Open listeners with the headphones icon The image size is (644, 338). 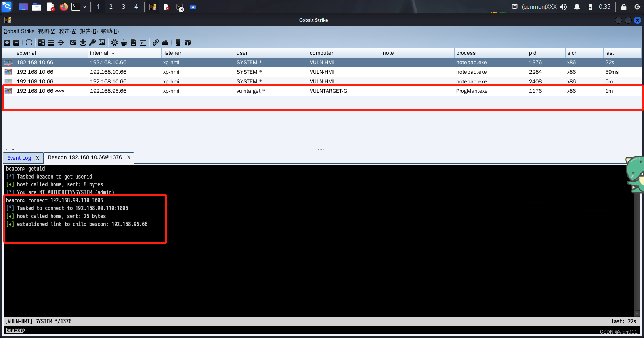[x=29, y=42]
